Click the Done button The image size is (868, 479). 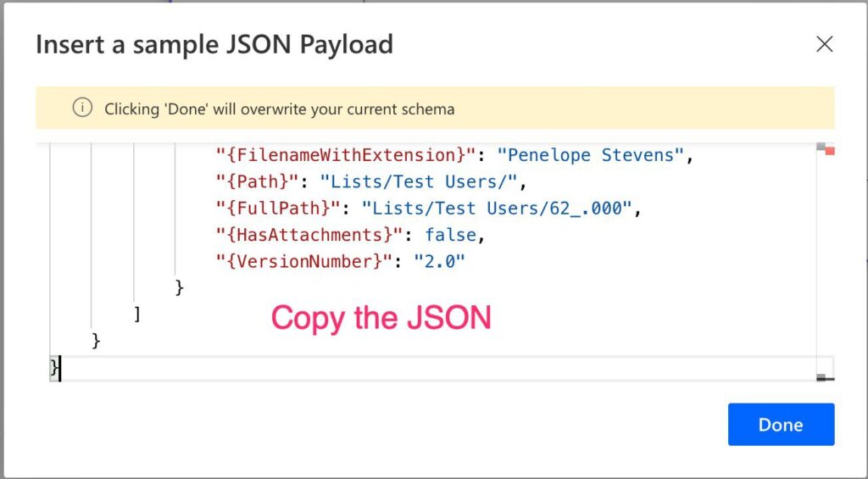coord(781,424)
